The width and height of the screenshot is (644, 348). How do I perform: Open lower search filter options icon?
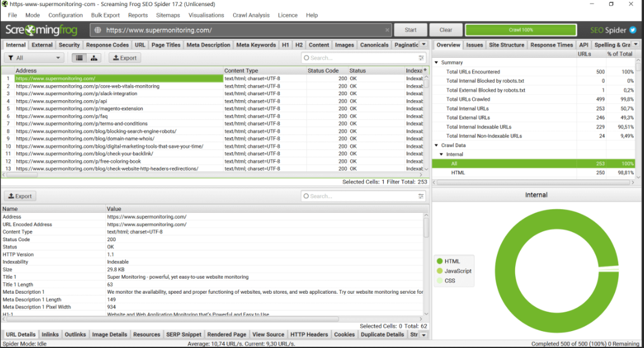421,196
